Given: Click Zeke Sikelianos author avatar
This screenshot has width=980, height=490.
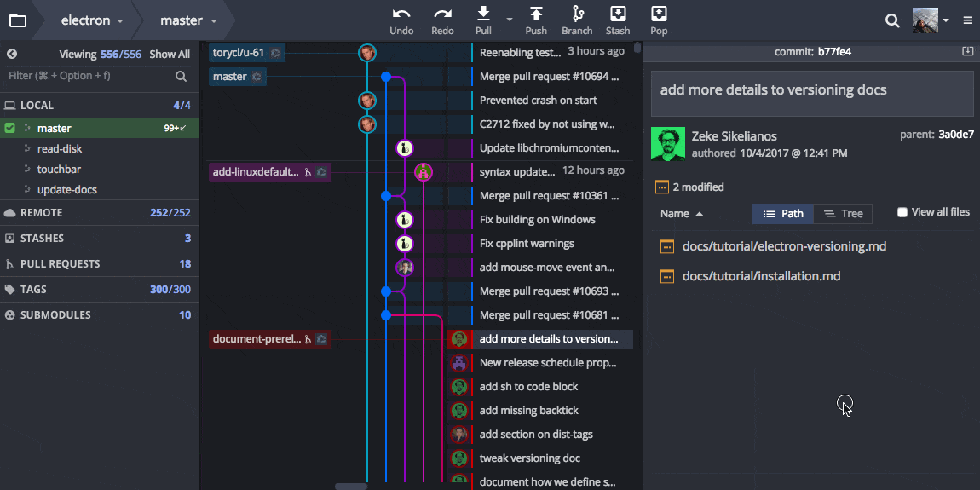Looking at the screenshot, I should 667,144.
